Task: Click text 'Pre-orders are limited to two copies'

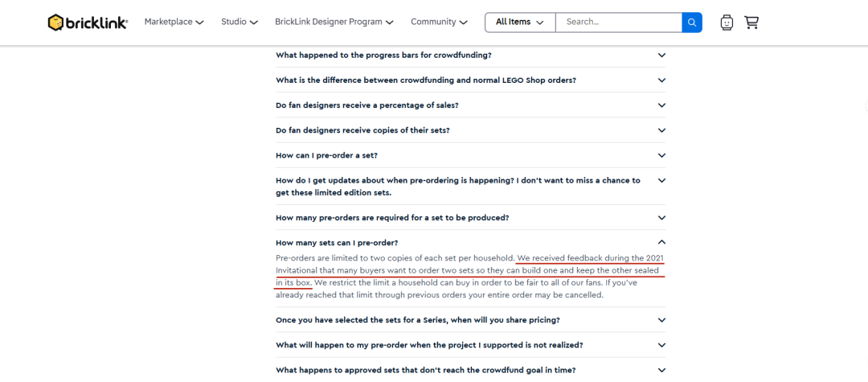Action: tap(344, 258)
